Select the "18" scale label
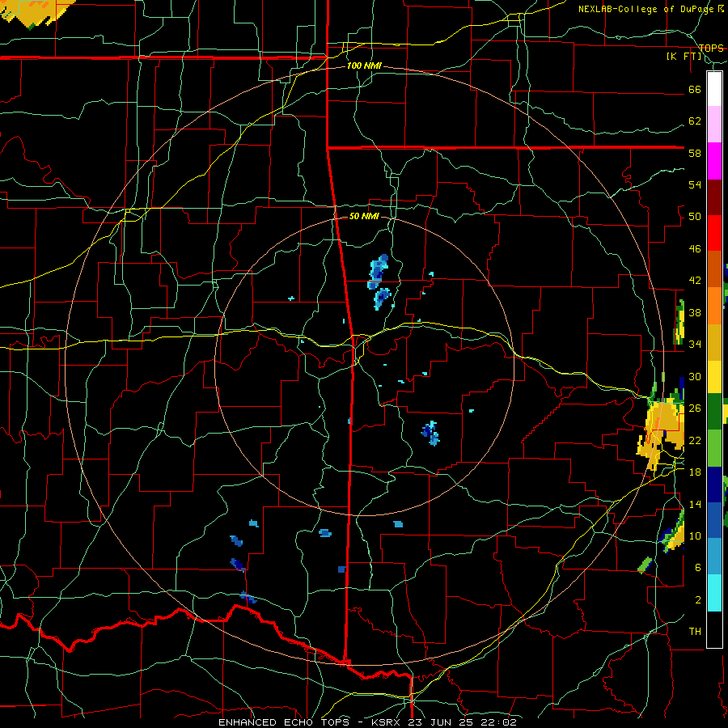This screenshot has width=728, height=728. pos(695,472)
